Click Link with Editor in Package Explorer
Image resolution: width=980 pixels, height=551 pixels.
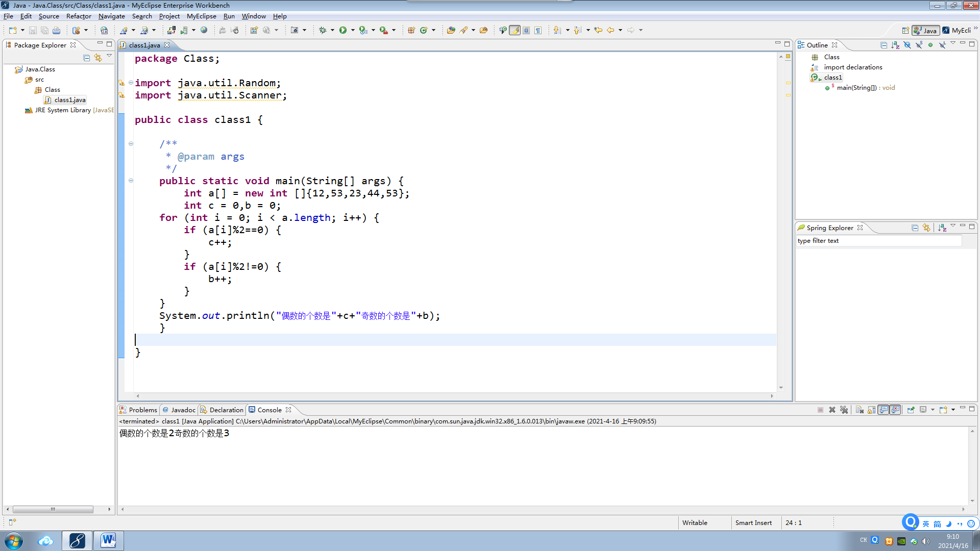[98, 58]
